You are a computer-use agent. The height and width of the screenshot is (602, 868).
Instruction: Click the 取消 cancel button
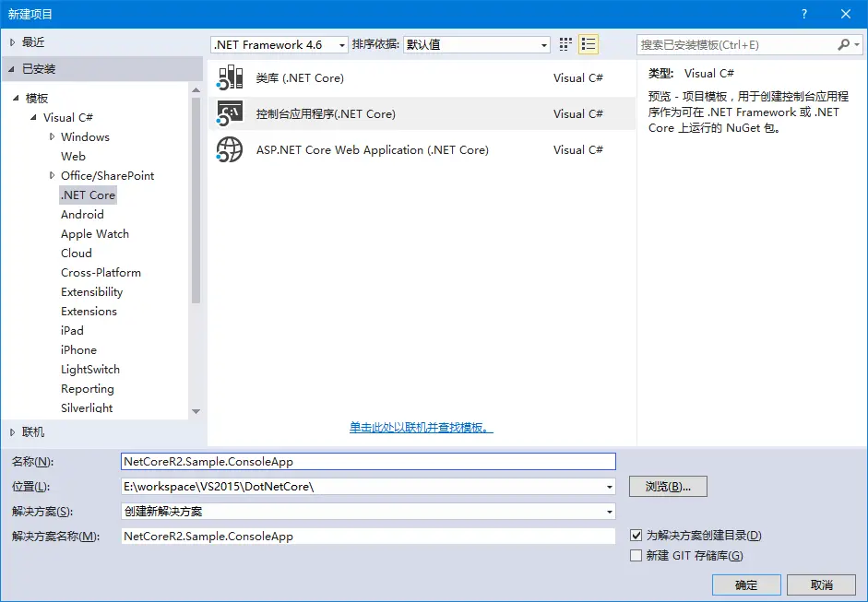click(x=822, y=584)
